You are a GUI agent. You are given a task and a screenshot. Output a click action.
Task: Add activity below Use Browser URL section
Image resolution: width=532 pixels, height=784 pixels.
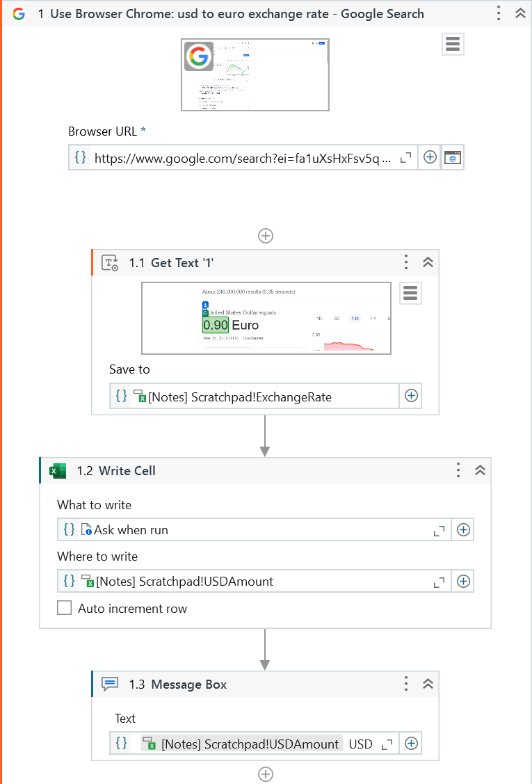(x=266, y=236)
